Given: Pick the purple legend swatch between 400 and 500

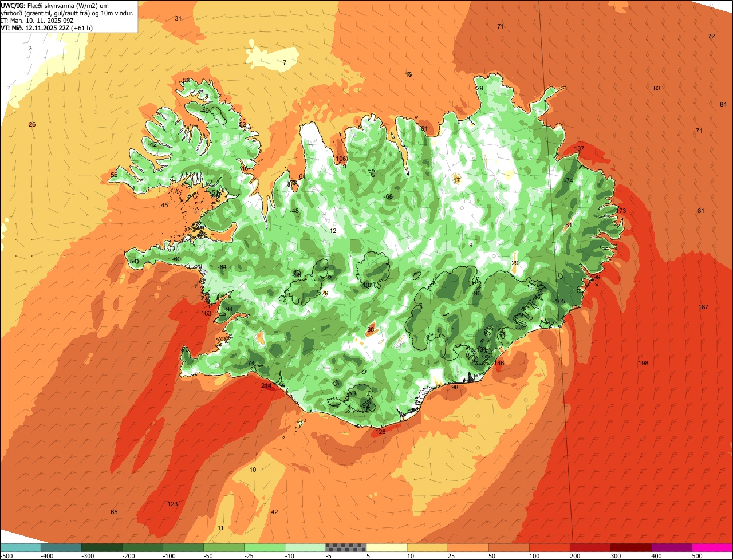Looking at the screenshot, I should (672, 547).
